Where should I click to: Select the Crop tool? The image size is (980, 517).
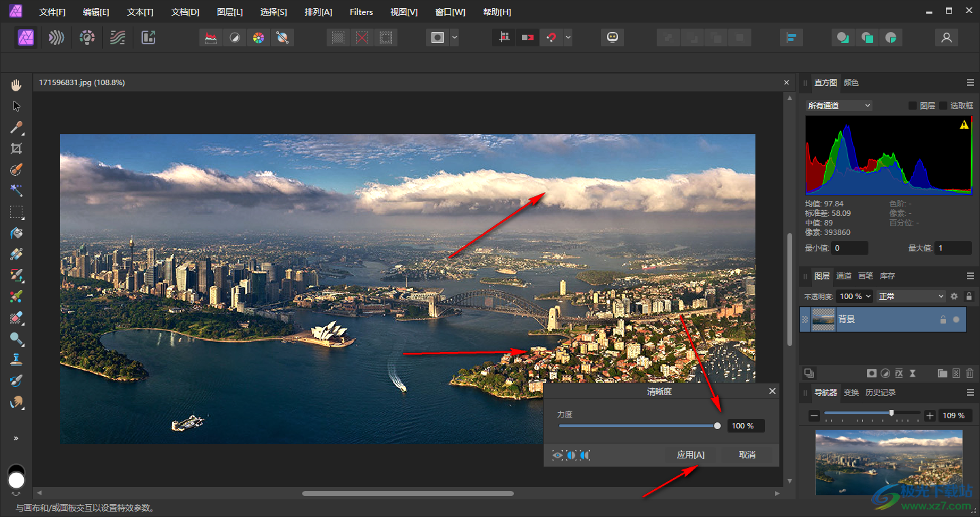[x=16, y=148]
